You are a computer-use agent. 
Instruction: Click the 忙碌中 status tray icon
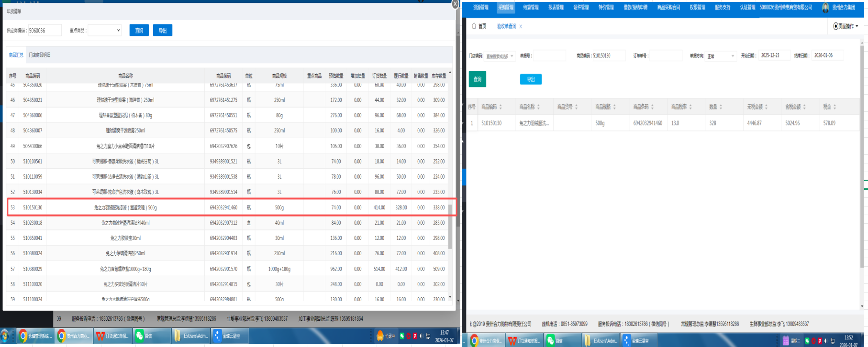tap(380, 336)
